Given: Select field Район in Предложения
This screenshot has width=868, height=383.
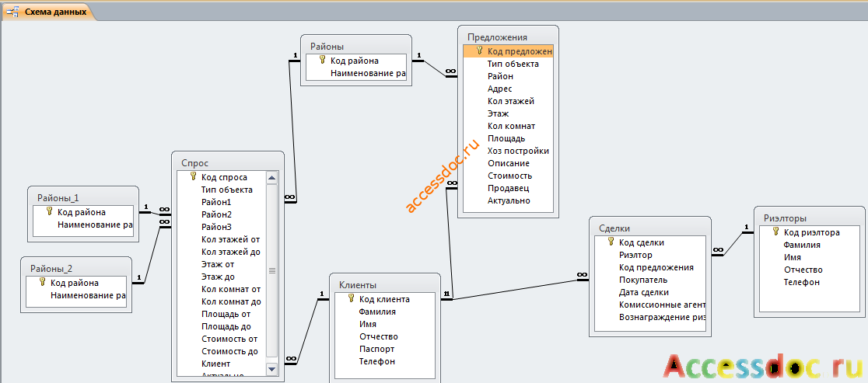Looking at the screenshot, I should [x=500, y=76].
